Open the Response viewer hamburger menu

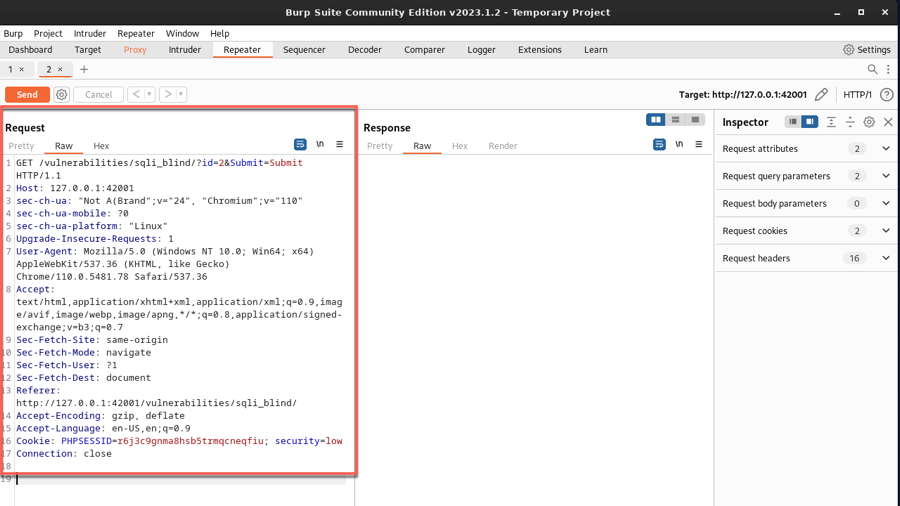[699, 144]
